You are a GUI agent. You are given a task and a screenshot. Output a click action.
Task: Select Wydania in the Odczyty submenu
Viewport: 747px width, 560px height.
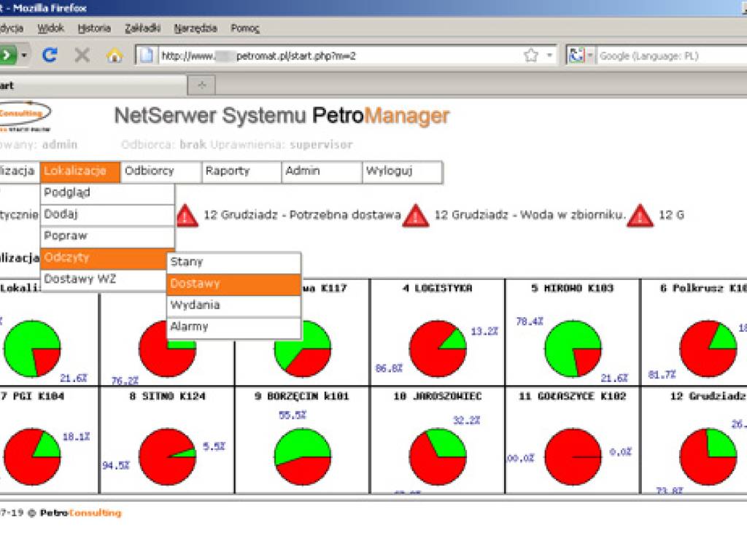pyautogui.click(x=234, y=306)
